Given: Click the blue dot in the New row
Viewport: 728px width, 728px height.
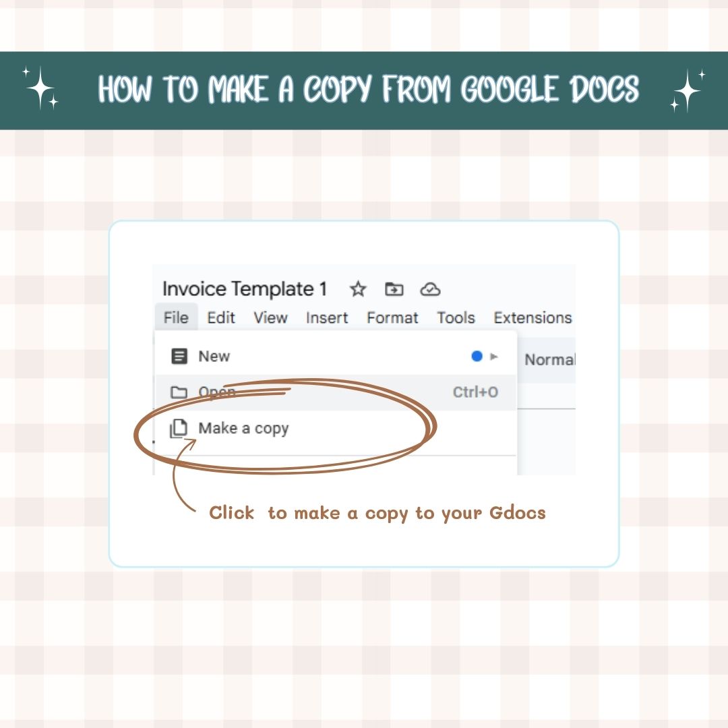Looking at the screenshot, I should point(477,357).
